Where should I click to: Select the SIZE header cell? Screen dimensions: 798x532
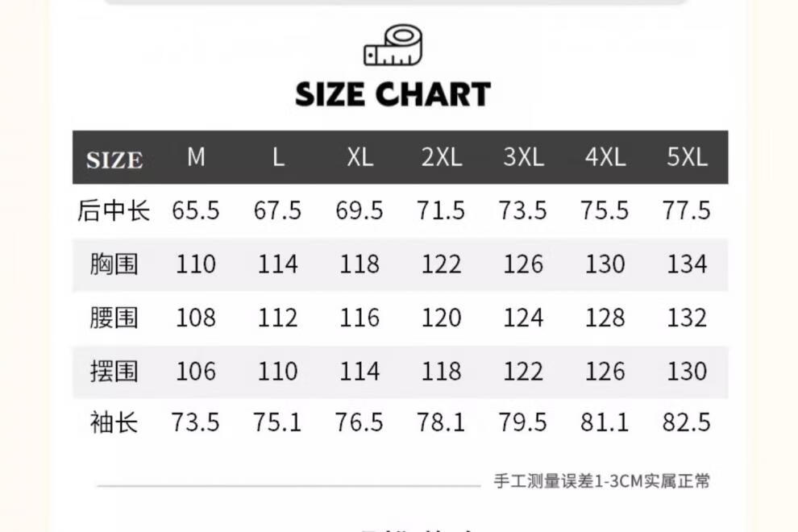point(114,160)
